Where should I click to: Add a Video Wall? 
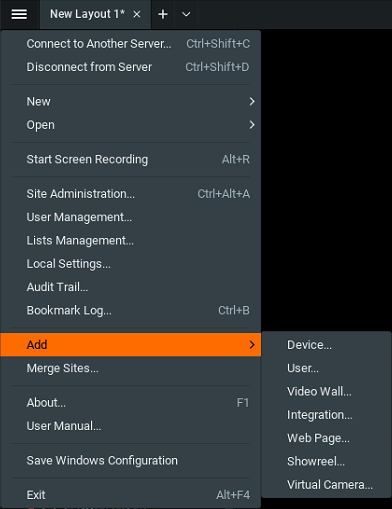(x=326, y=391)
